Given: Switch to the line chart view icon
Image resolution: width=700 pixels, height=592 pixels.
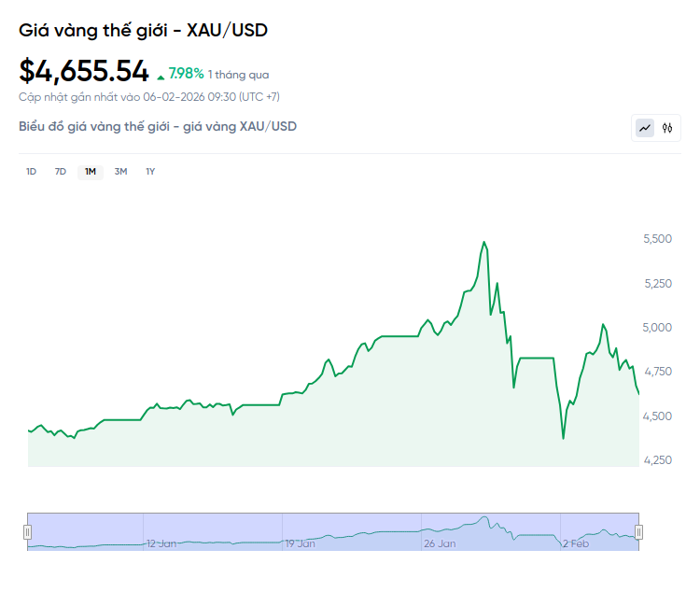Looking at the screenshot, I should 645,128.
